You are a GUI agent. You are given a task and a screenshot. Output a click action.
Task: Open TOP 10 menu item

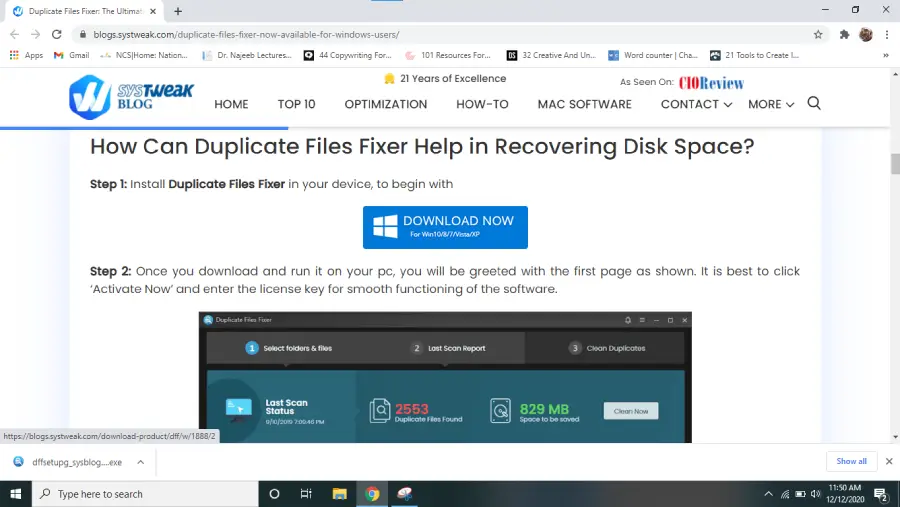coord(296,105)
